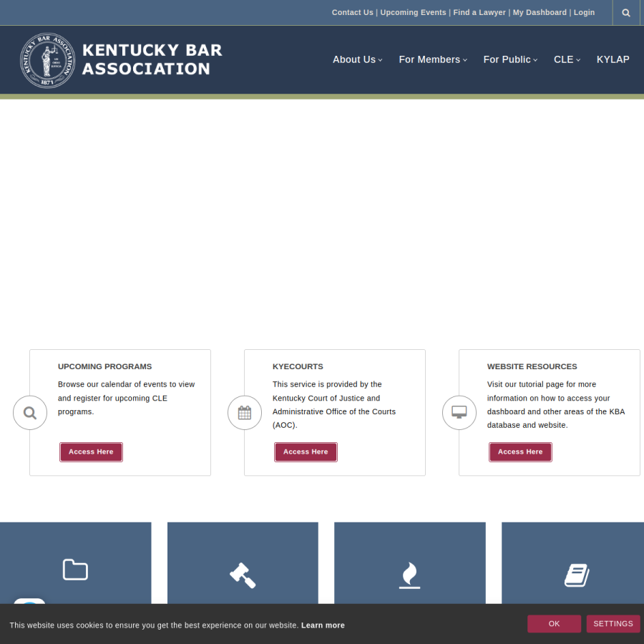Click the Login link
Image resolution: width=644 pixels, height=644 pixels.
click(584, 12)
